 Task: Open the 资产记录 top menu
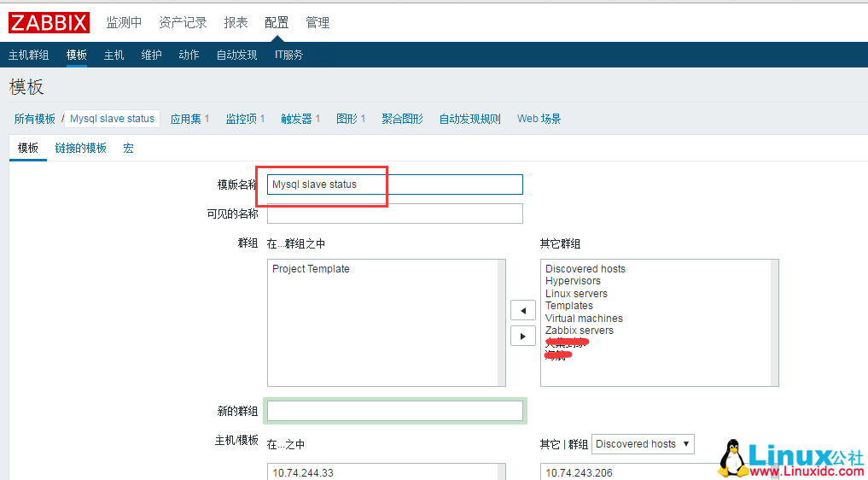183,23
